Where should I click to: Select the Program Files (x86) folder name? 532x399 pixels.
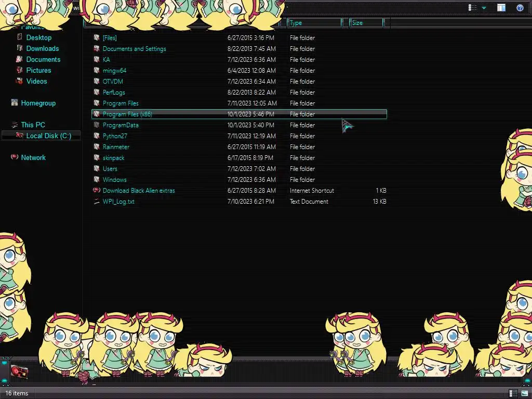tap(127, 114)
